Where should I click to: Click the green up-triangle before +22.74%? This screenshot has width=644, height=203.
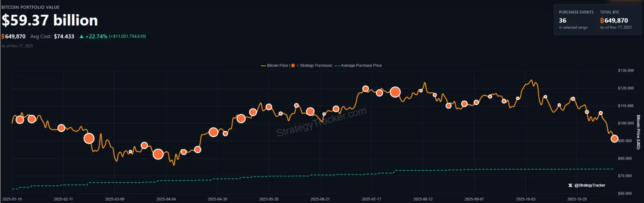pyautogui.click(x=81, y=37)
